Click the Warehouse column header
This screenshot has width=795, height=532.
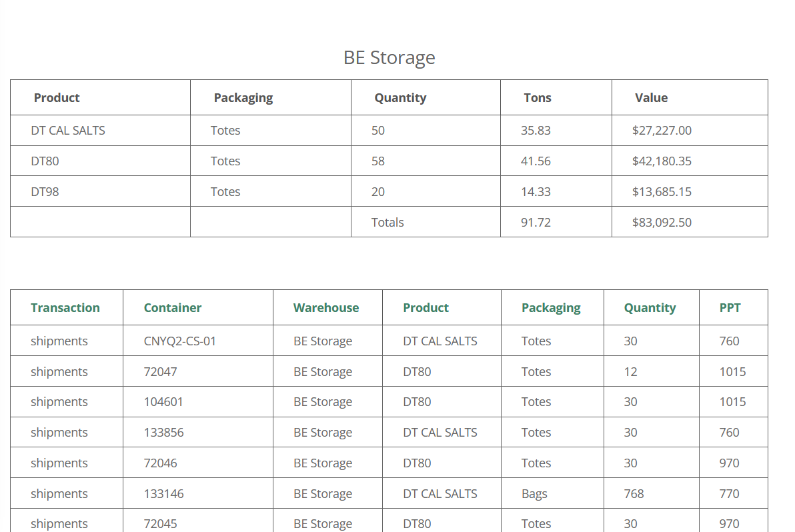click(x=326, y=307)
